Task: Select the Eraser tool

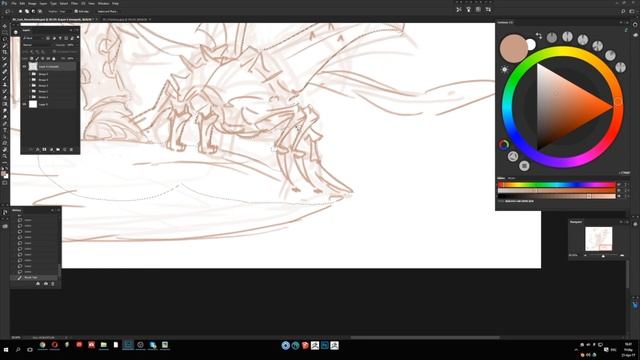Action: point(5,98)
